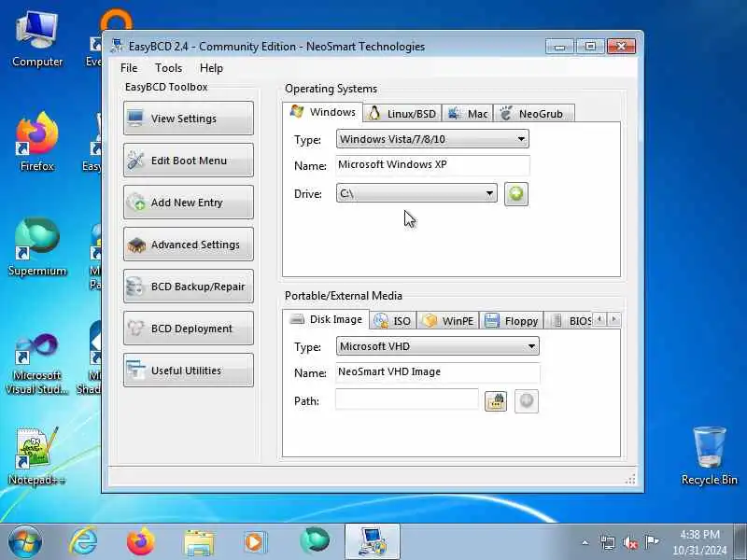Open Edit Boot Menu section
Viewport: 747px width, 560px height.
point(189,160)
